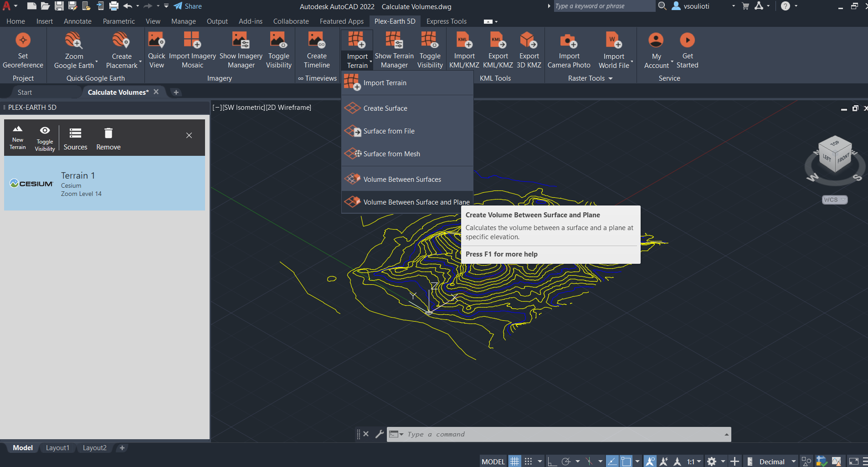Click the Help question mark icon

(785, 6)
